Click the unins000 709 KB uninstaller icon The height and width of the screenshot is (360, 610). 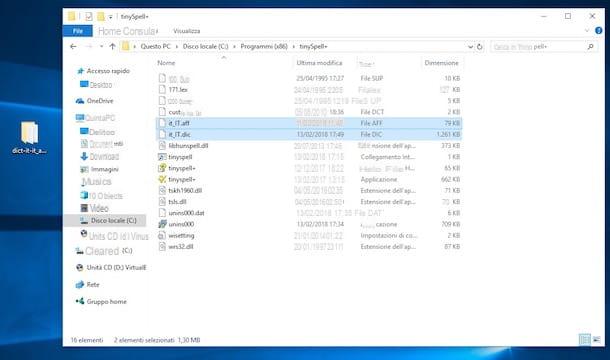[162, 224]
